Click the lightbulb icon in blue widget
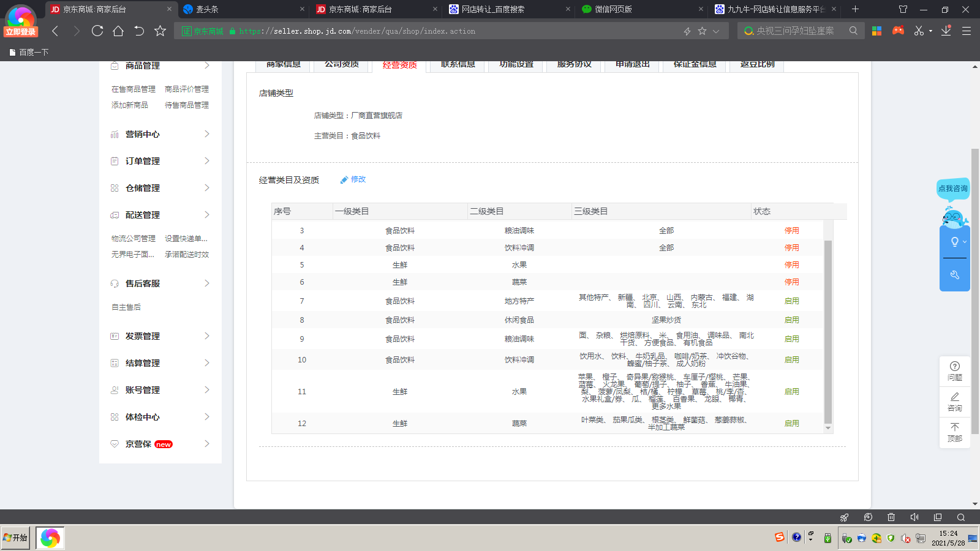The height and width of the screenshot is (551, 980). [955, 242]
